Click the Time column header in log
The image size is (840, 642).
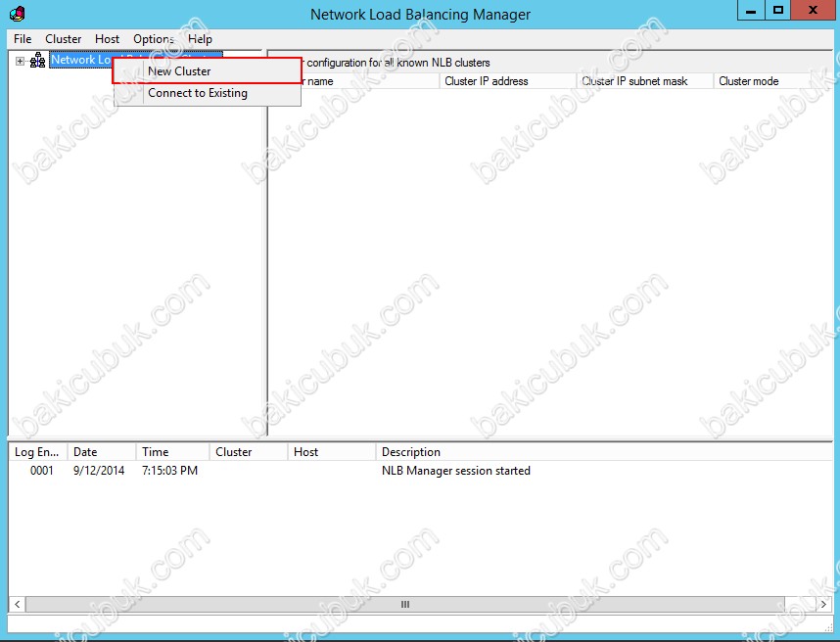(172, 452)
